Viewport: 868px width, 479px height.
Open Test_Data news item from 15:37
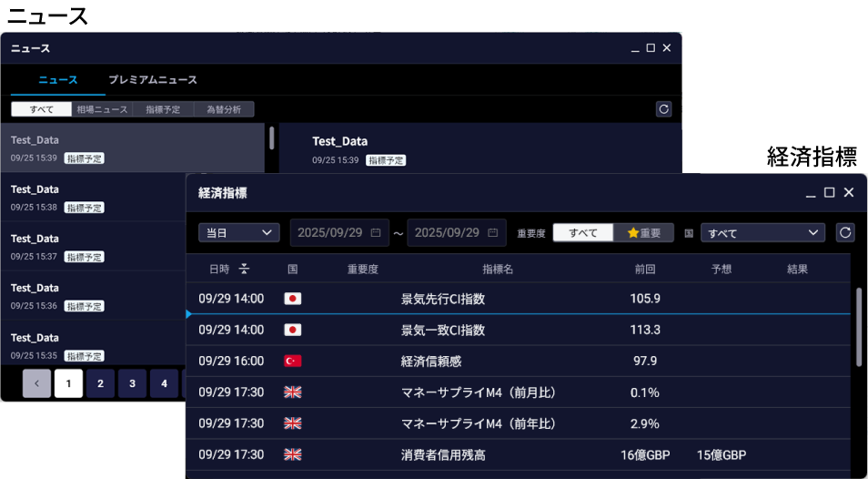coord(91,246)
